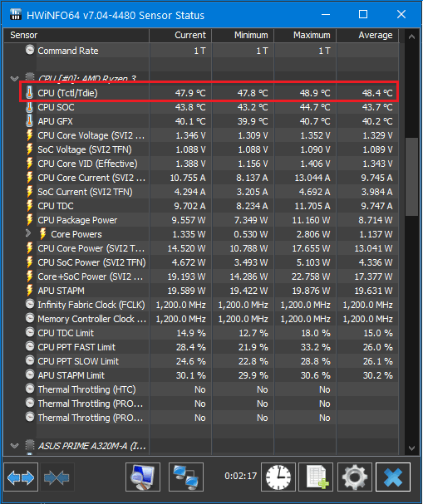Select the CPU (Tctl/Tdie) sensor row
The height and width of the screenshot is (504, 423).
(x=209, y=93)
